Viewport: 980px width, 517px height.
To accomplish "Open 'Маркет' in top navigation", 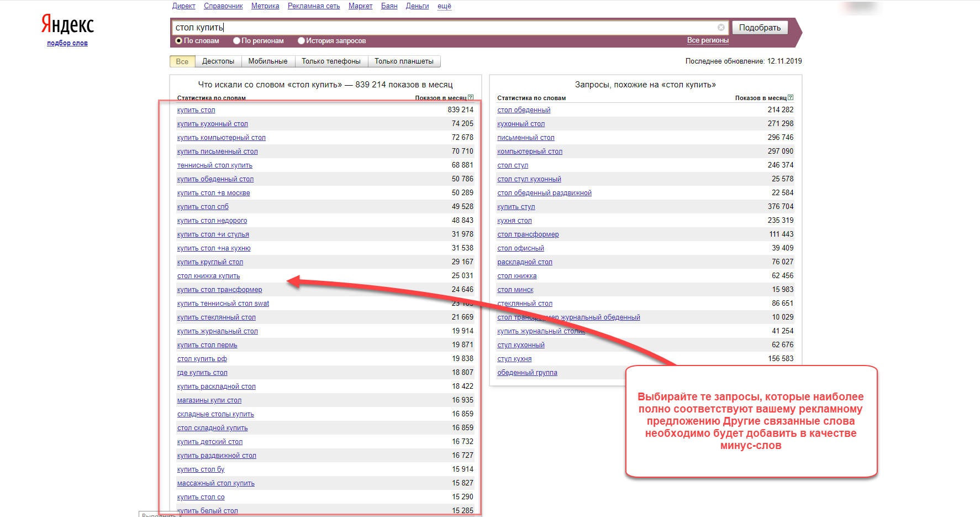I will [360, 6].
